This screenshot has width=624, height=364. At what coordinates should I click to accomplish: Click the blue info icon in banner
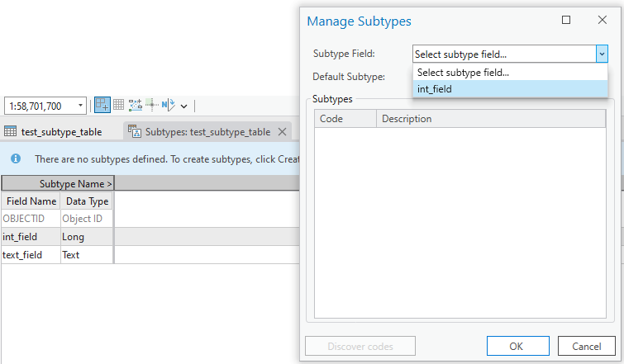tap(16, 158)
